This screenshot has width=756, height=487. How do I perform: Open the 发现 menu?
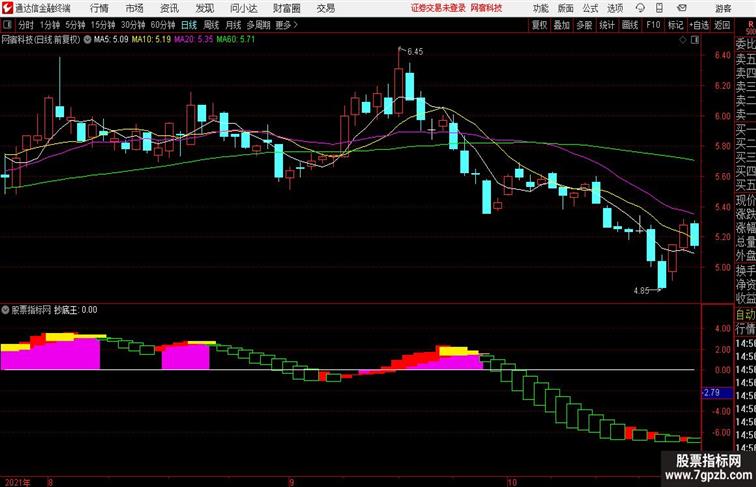[x=204, y=8]
